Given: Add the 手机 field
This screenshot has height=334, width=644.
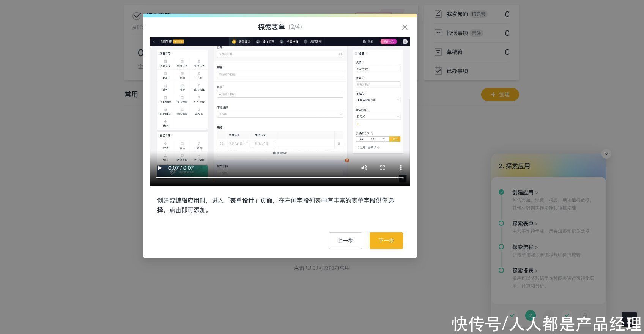Looking at the screenshot, I should click(x=199, y=76).
